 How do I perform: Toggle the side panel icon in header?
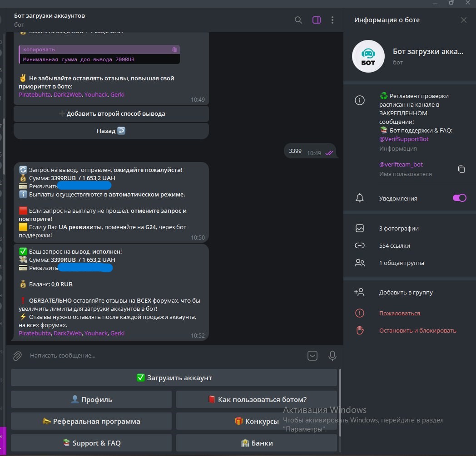pos(317,20)
